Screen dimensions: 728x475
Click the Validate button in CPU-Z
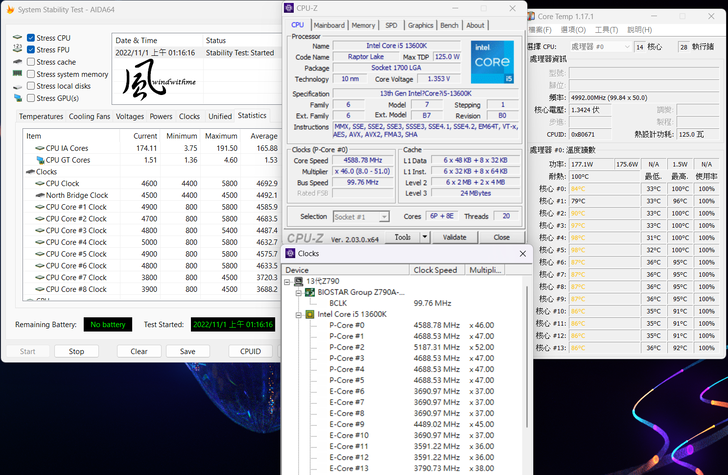[454, 237]
